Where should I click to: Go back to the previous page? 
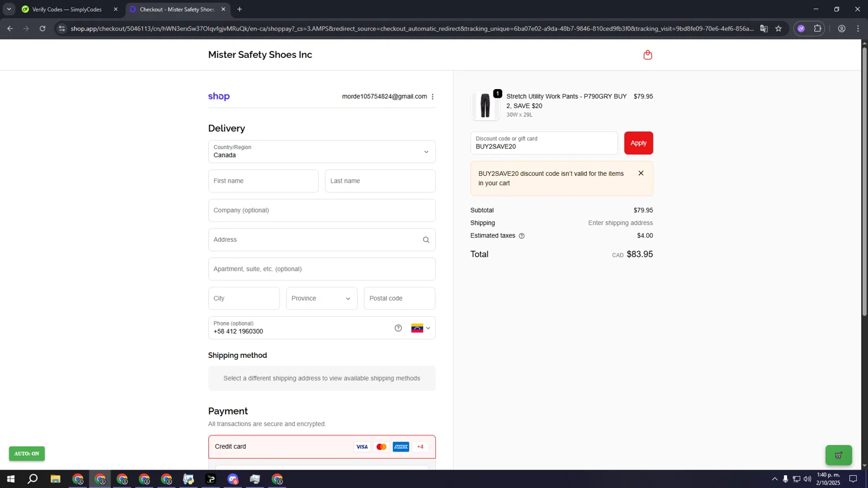tap(10, 28)
